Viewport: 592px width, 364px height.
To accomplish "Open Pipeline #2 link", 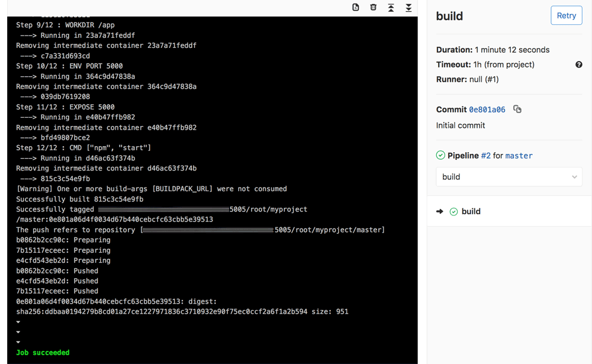I will pos(485,156).
